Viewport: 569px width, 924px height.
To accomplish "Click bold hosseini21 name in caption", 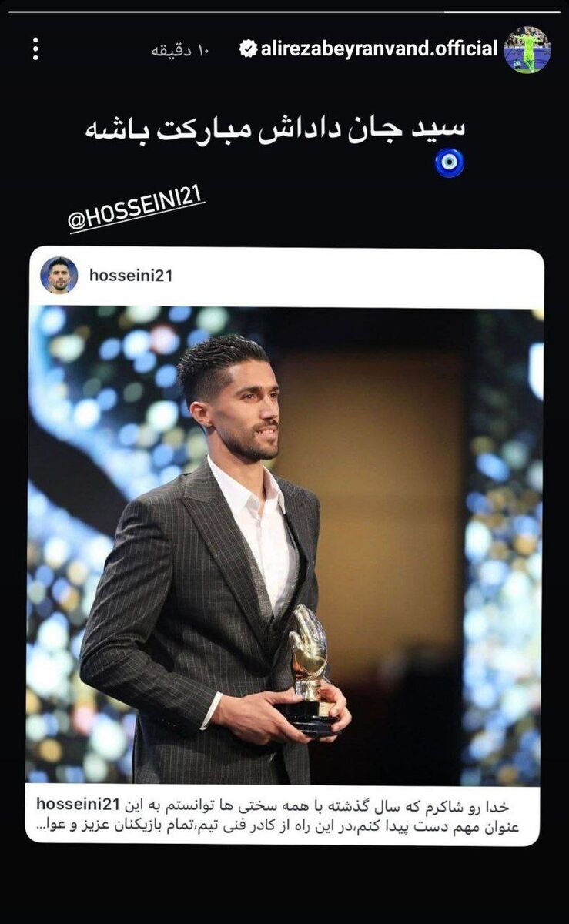I will [79, 805].
